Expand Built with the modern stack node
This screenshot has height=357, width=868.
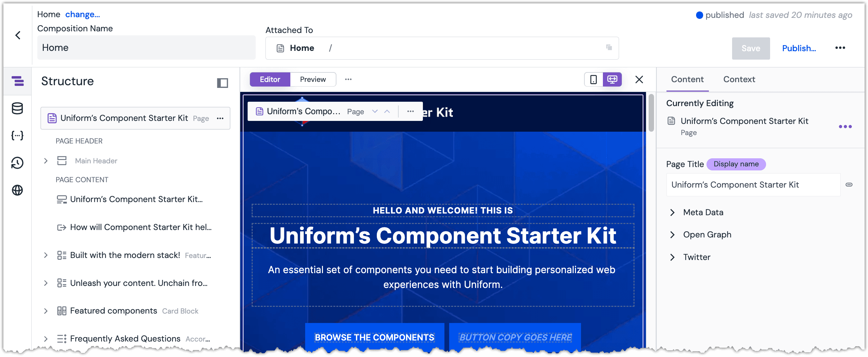click(x=46, y=255)
